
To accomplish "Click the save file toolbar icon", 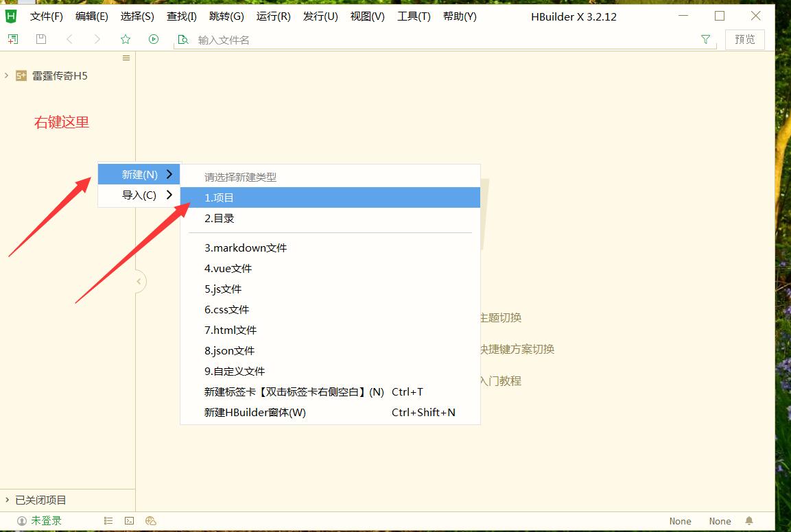I will pos(41,40).
